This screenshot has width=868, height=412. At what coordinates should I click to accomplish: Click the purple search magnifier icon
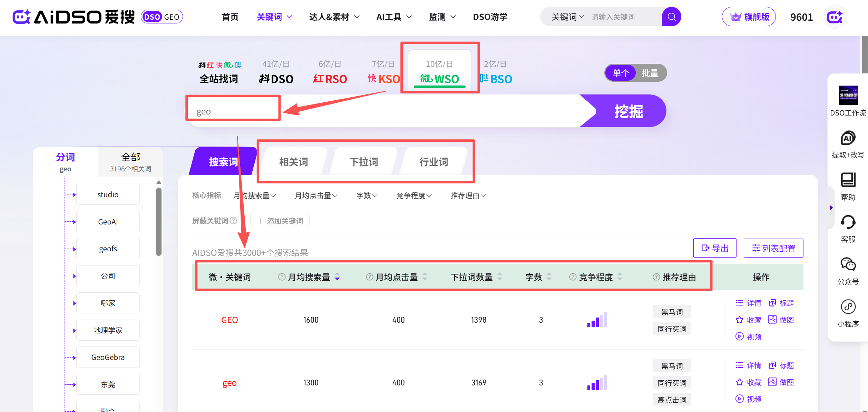tap(671, 17)
